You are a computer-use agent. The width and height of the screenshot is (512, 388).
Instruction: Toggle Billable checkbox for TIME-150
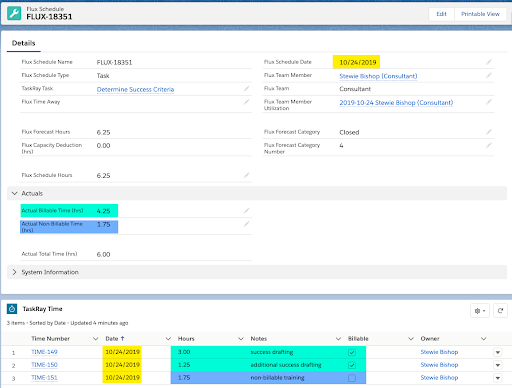tap(352, 365)
